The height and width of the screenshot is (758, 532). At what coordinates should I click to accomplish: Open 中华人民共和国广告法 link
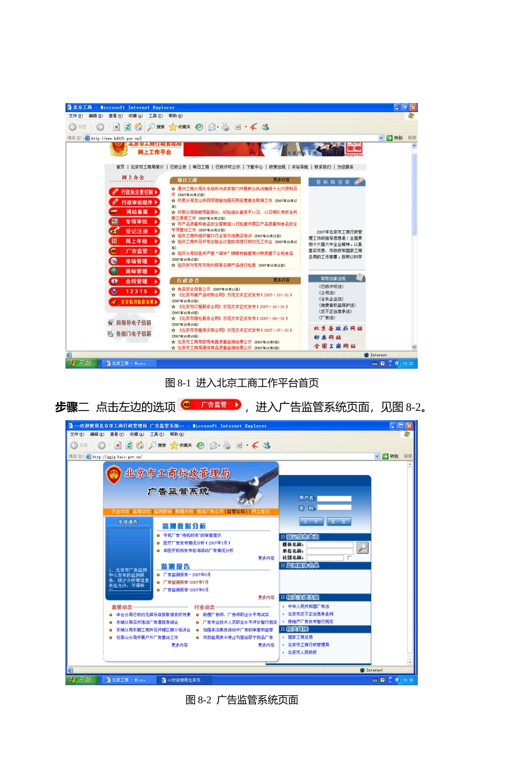tap(309, 606)
